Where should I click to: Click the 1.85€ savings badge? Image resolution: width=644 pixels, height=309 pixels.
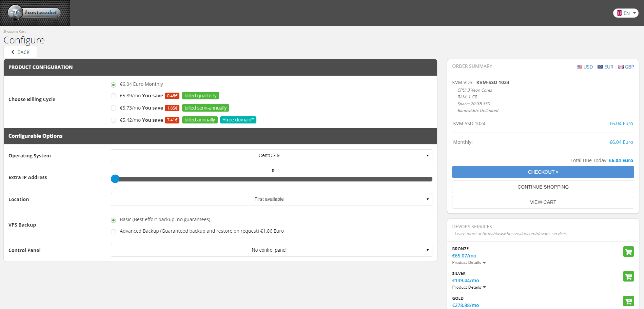coord(172,108)
